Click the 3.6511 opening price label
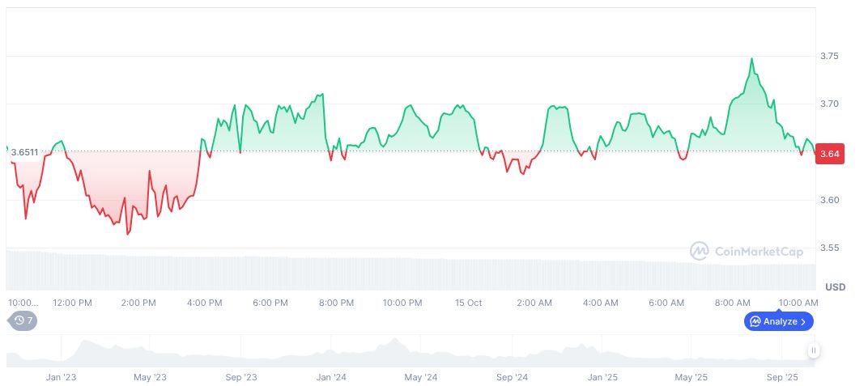The width and height of the screenshot is (868, 386). [23, 152]
